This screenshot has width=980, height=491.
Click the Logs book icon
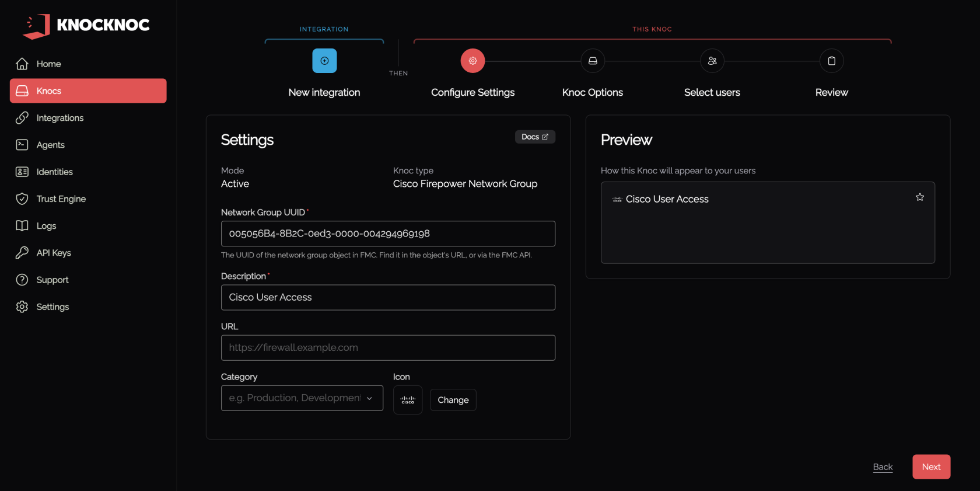tap(22, 226)
